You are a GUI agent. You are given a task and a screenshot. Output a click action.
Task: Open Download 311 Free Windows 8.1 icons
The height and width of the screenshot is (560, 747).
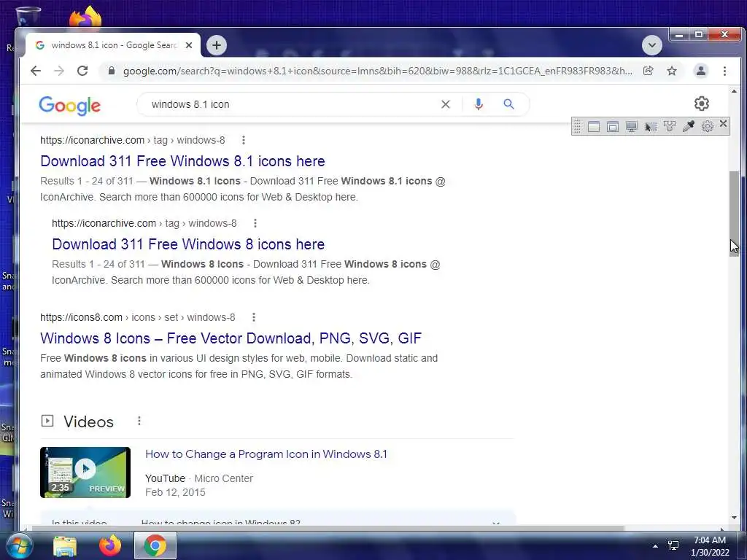pyautogui.click(x=182, y=161)
